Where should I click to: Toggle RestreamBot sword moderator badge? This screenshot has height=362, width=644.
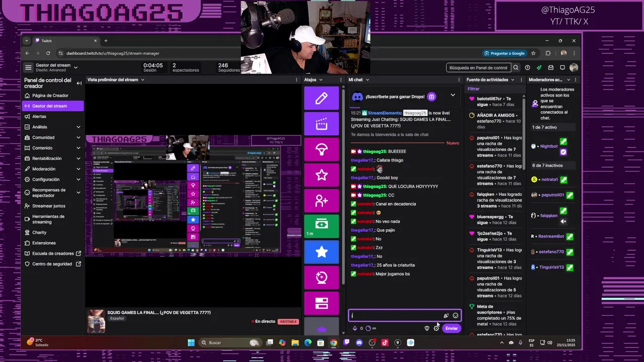(x=570, y=236)
